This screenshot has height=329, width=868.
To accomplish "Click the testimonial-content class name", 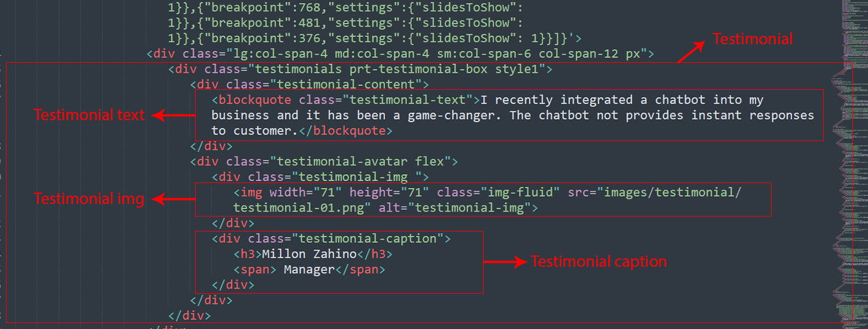I will [x=345, y=84].
